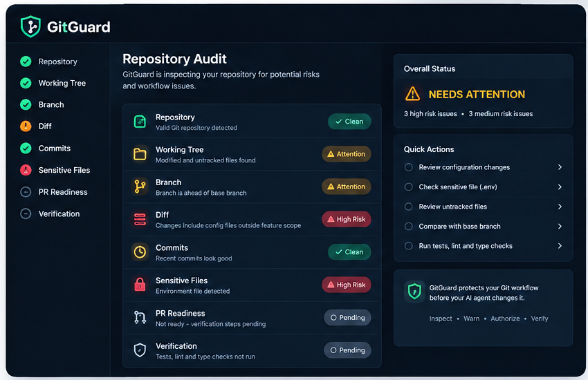Click the green shield icon in the GitGuard info card
The width and height of the screenshot is (588, 380).
coord(414,292)
